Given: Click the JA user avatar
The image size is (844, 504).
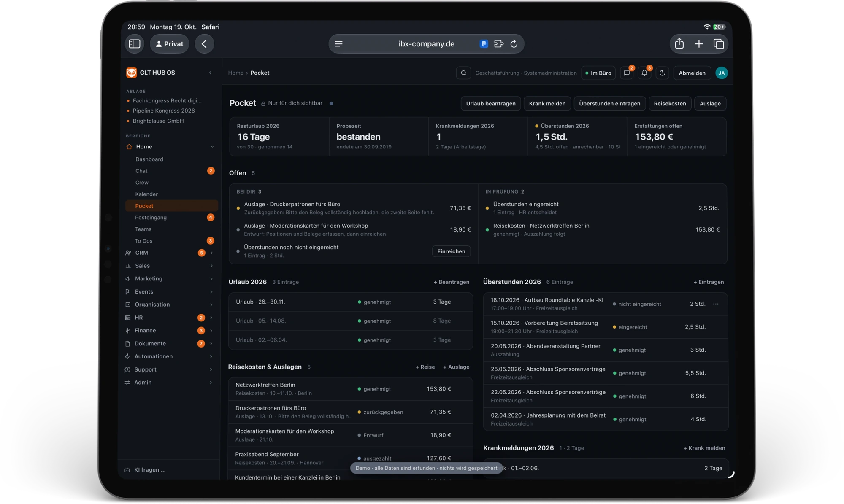Looking at the screenshot, I should [722, 73].
